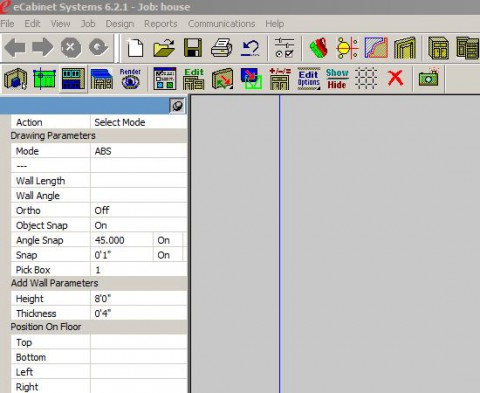The height and width of the screenshot is (393, 480).
Task: Open the Mode ABS value dropdown
Action: [x=138, y=151]
